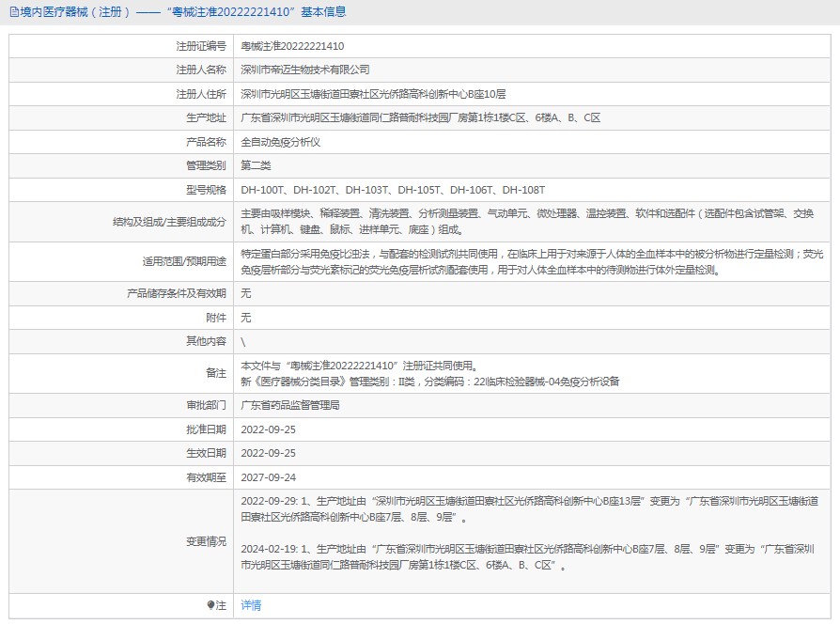Click expiry date 2027-09-24
840x624 pixels.
(269, 477)
